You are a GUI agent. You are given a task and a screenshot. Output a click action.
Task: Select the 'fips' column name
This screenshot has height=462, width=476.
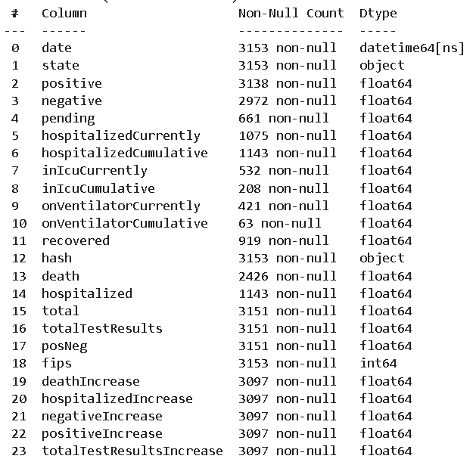click(57, 363)
